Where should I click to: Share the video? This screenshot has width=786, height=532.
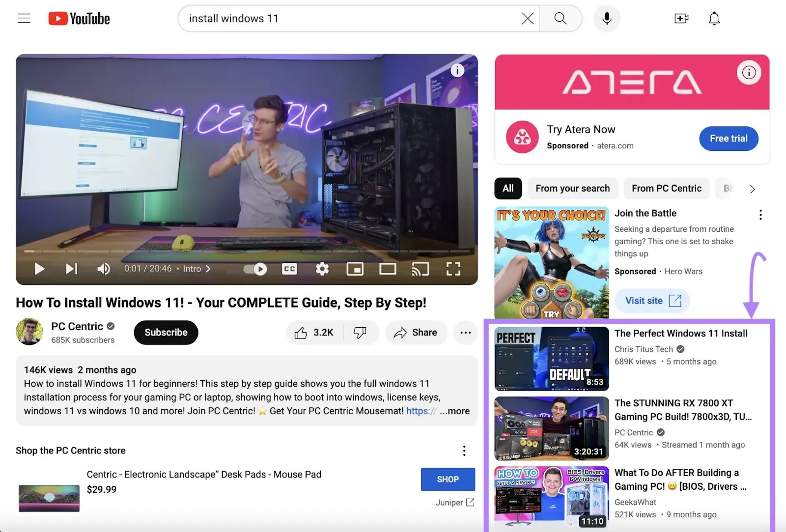pyautogui.click(x=416, y=333)
